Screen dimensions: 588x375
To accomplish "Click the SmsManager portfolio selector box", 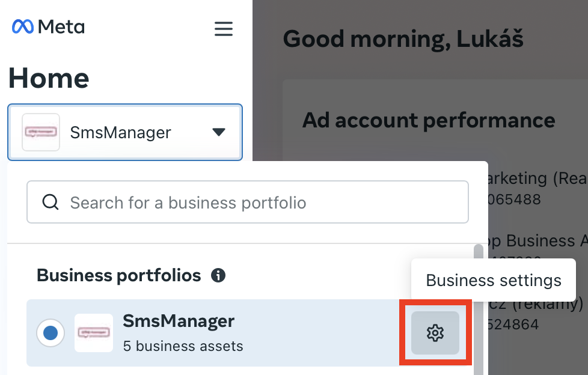I will [x=125, y=132].
